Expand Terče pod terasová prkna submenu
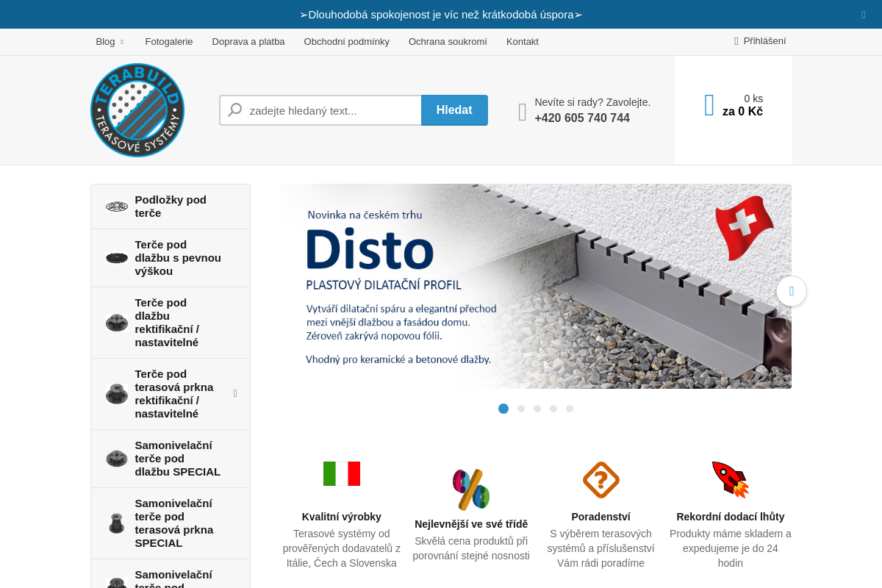This screenshot has height=588, width=882. [235, 394]
